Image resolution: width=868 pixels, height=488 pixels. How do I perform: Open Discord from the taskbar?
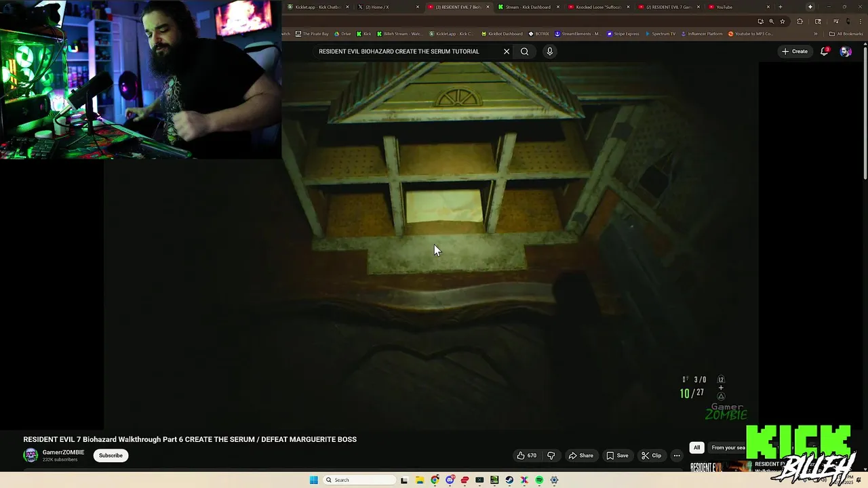(x=450, y=480)
